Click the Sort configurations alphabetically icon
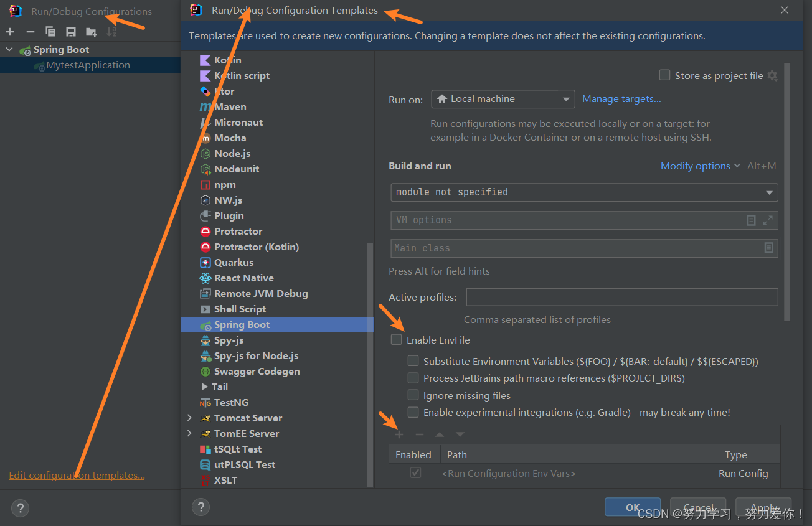Screen dimensions: 812x526 (111, 32)
